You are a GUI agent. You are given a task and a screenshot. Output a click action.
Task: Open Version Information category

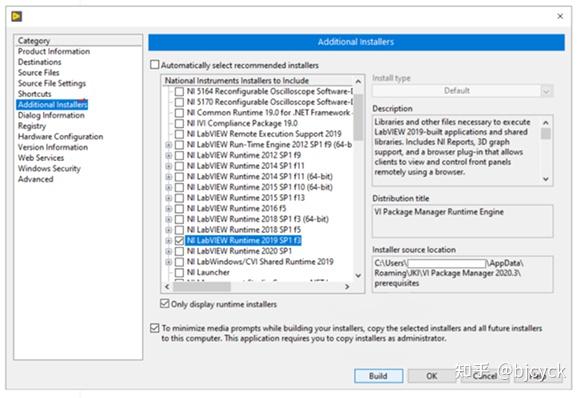[x=53, y=147]
